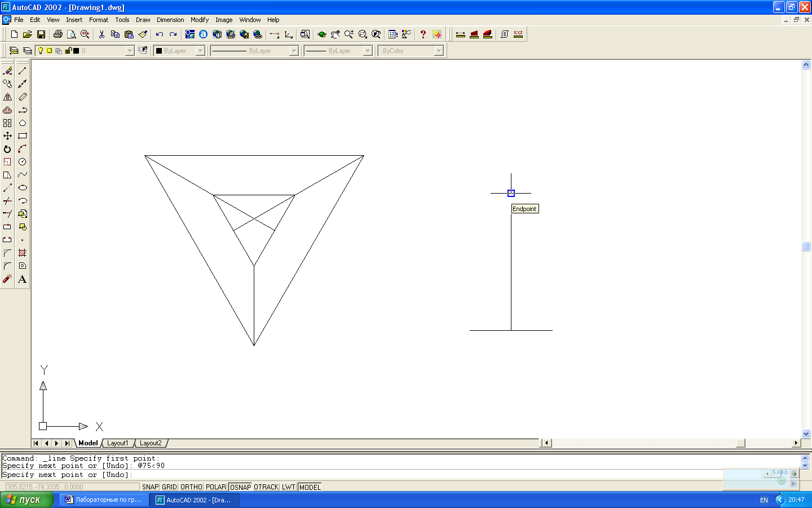812x508 pixels.
Task: Toggle OSNAP in status bar
Action: click(240, 487)
